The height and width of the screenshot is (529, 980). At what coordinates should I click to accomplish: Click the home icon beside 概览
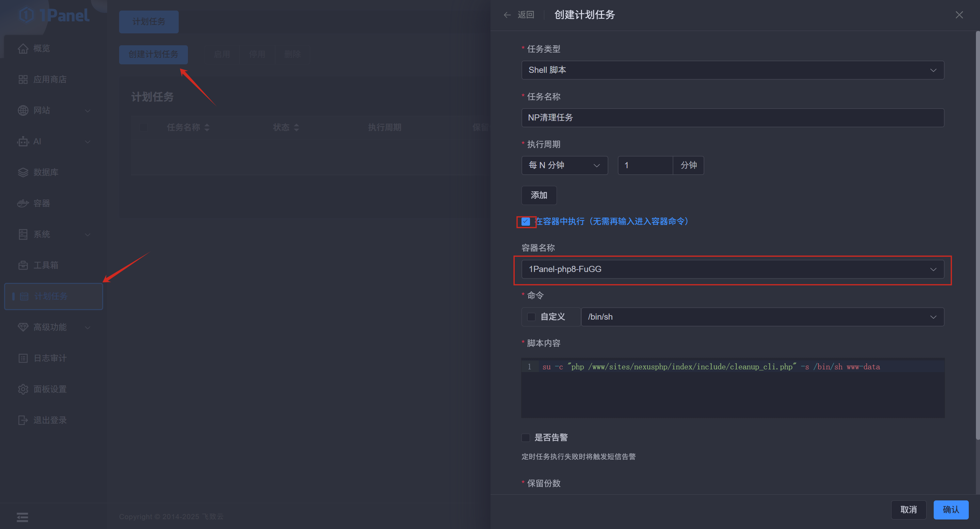tap(23, 49)
